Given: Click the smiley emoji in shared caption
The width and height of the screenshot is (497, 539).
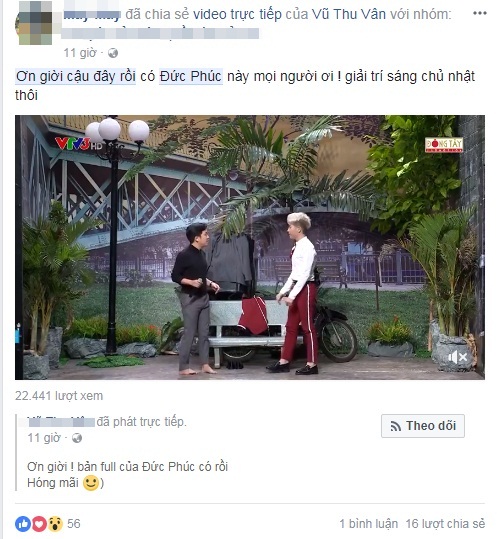Looking at the screenshot, I should 91,483.
